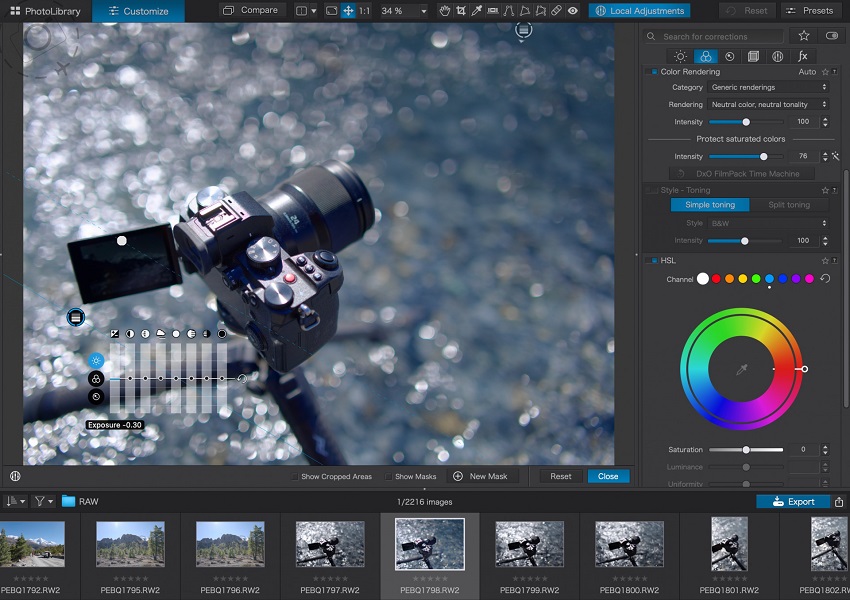Switch to the PhotoLibrary tab
This screenshot has width=850, height=600.
[x=46, y=11]
